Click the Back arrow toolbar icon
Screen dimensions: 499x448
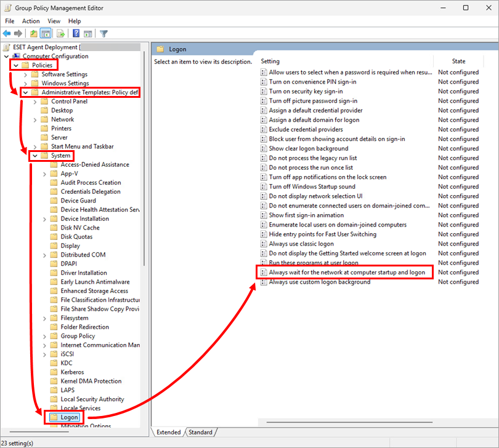7,33
